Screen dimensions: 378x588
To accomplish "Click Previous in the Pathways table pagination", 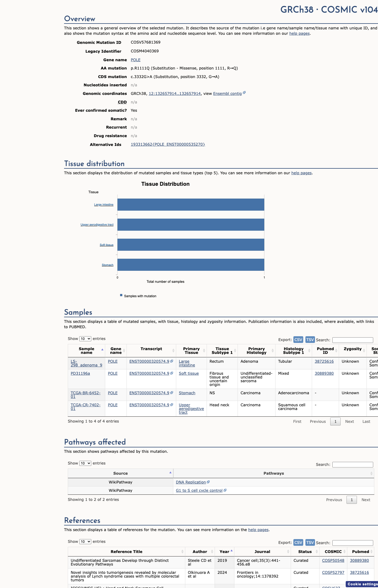I will pyautogui.click(x=334, y=500).
